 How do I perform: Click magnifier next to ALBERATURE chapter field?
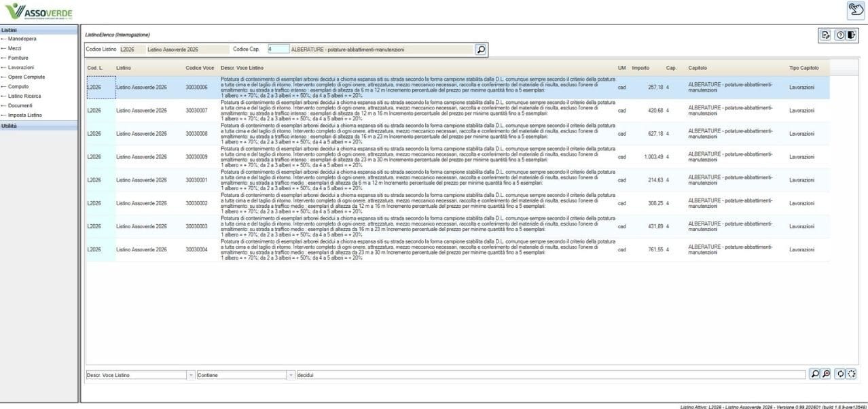[481, 50]
